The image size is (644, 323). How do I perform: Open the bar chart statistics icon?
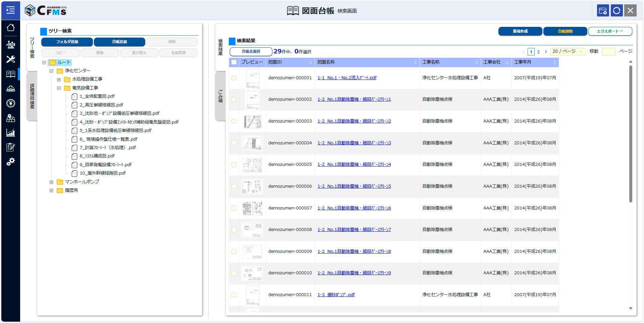(x=10, y=133)
